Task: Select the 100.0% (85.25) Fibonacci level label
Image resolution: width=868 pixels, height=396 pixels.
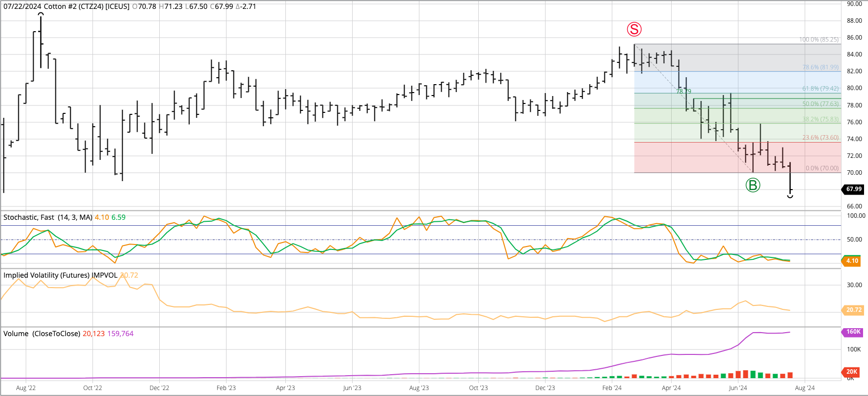Action: [819, 40]
